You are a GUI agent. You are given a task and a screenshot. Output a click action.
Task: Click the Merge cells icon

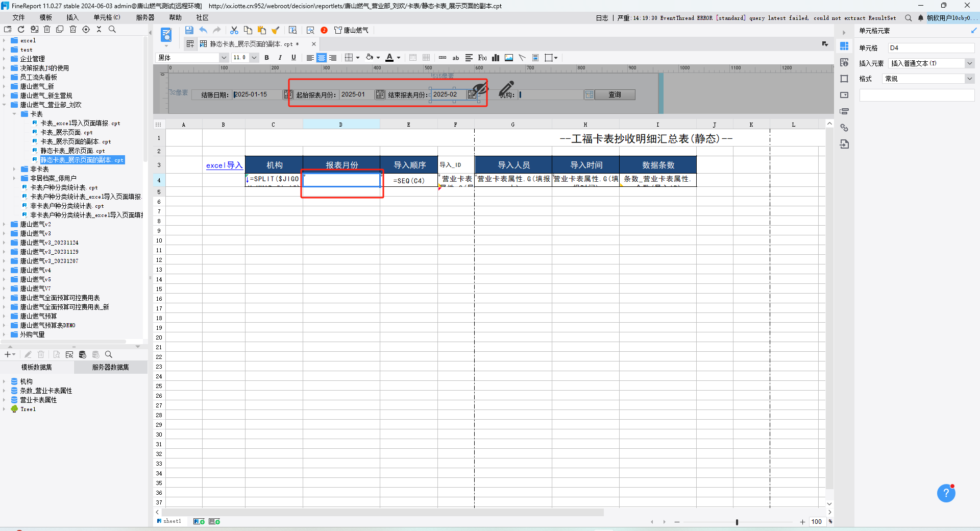(413, 58)
